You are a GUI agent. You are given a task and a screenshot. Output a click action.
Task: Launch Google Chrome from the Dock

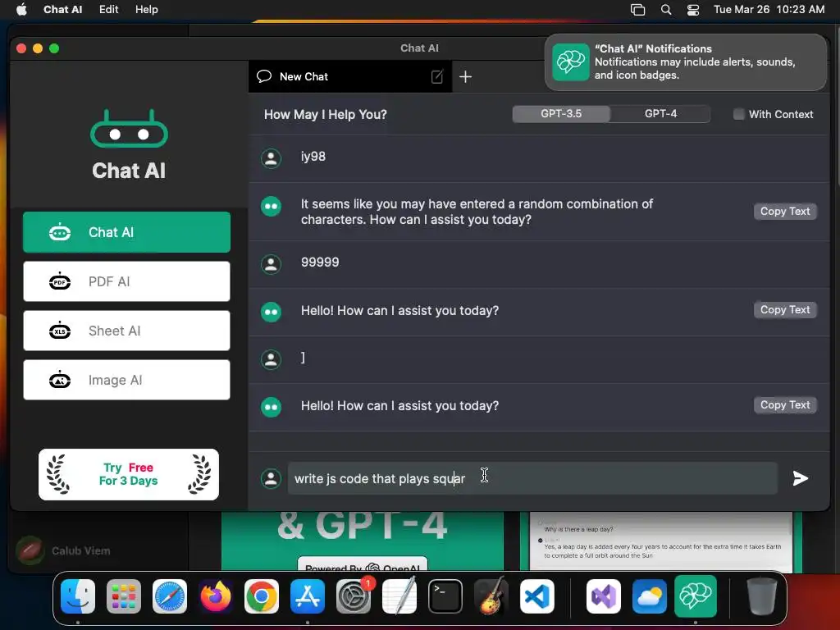click(x=262, y=596)
